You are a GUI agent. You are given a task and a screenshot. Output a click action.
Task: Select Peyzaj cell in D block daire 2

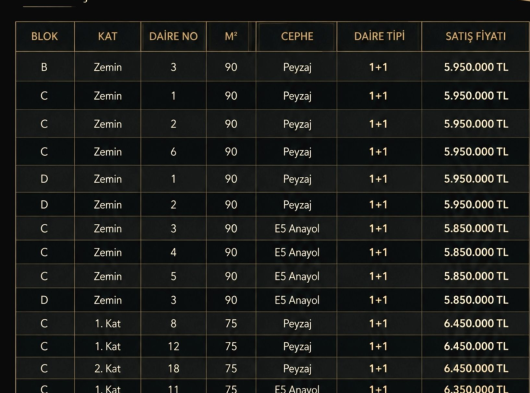[297, 205]
